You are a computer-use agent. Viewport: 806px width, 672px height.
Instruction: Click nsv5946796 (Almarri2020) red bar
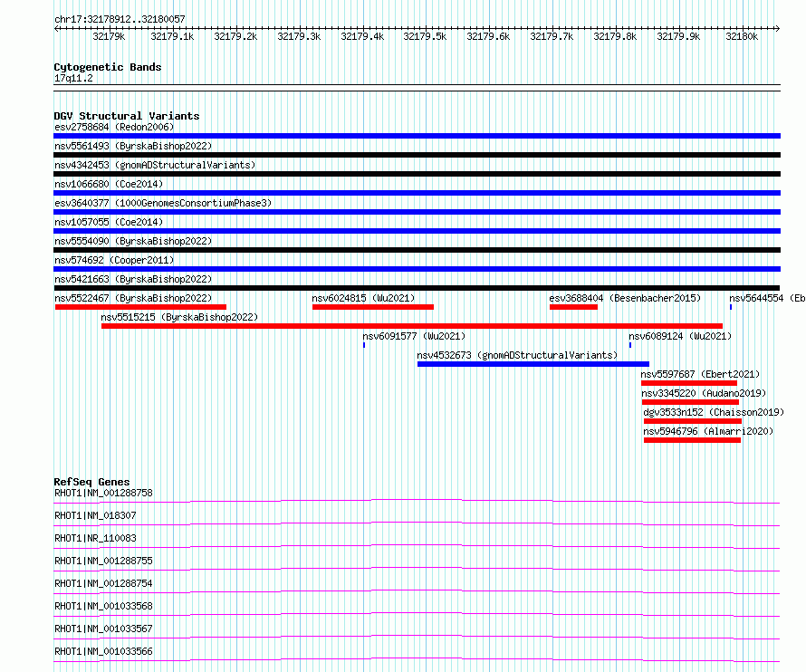click(692, 440)
